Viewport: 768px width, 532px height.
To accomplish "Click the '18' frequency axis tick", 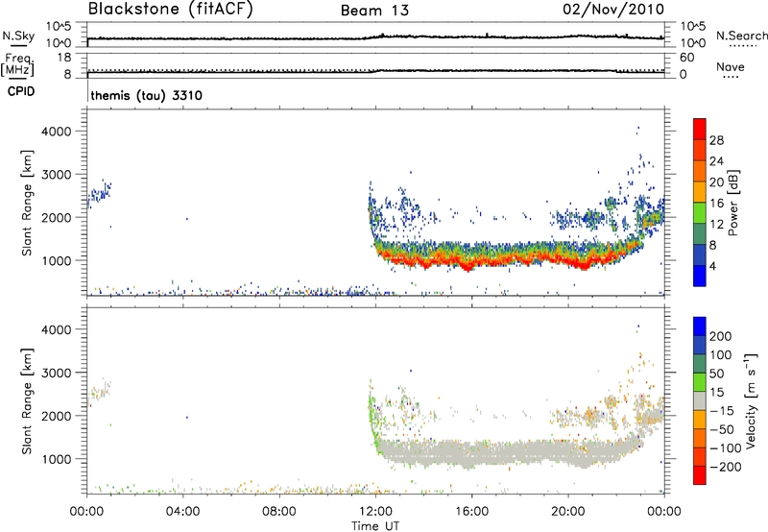I will 64,58.
